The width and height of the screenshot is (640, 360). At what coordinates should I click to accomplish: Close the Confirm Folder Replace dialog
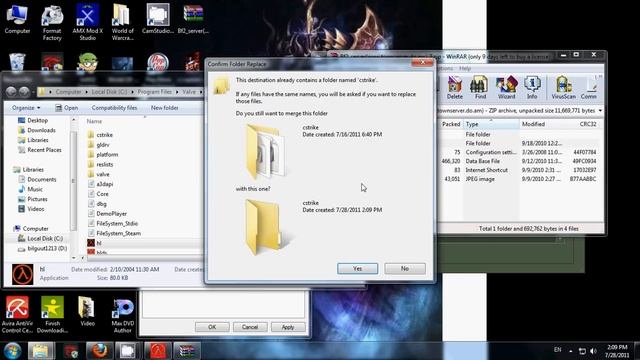point(422,63)
